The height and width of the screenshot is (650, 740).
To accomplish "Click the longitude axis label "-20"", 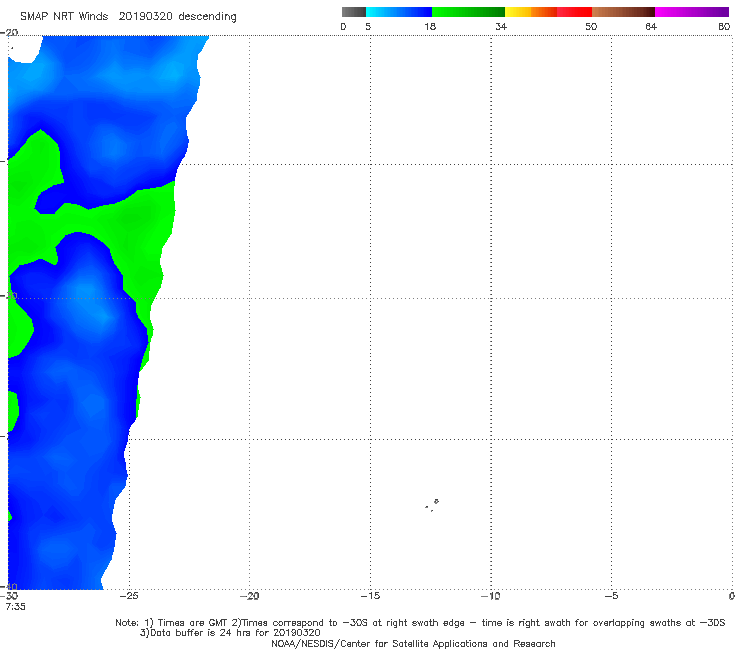I will point(249,596).
